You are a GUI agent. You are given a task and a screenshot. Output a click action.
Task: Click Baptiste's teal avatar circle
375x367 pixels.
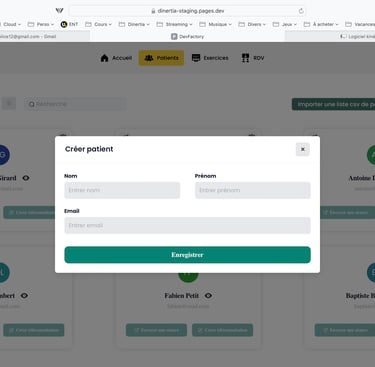tap(371, 272)
